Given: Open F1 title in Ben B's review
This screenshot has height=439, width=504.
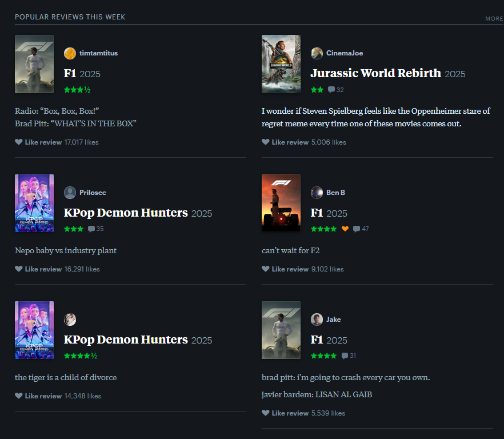Looking at the screenshot, I should [x=317, y=213].
